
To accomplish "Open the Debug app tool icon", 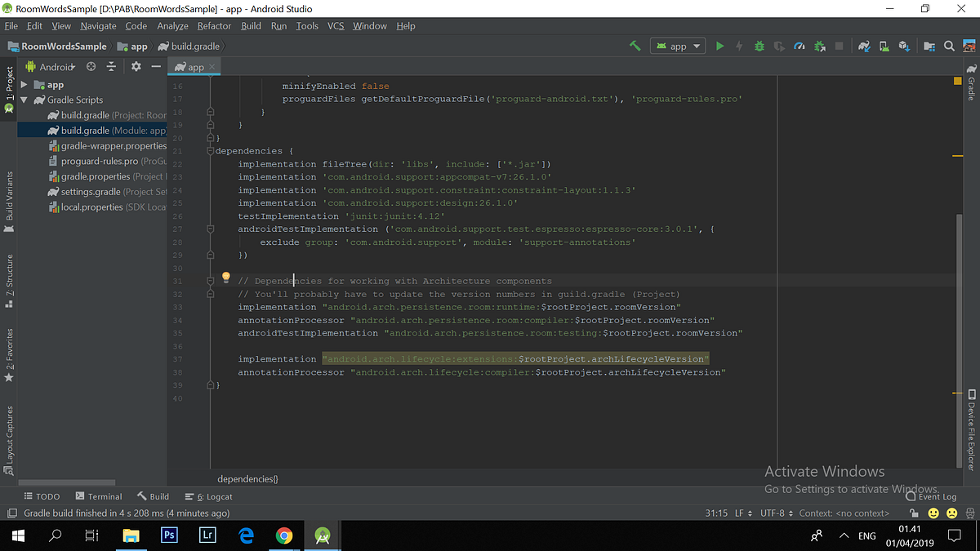I will (759, 46).
